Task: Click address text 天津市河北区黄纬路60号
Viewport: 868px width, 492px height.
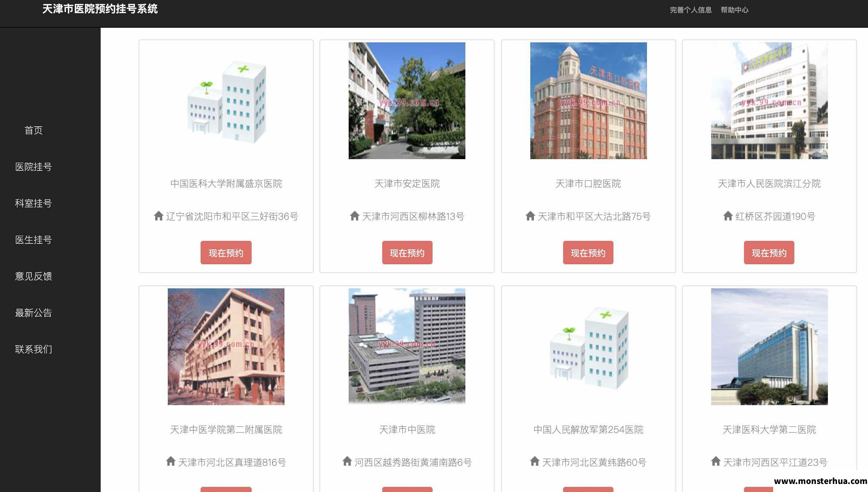Action: tap(594, 462)
